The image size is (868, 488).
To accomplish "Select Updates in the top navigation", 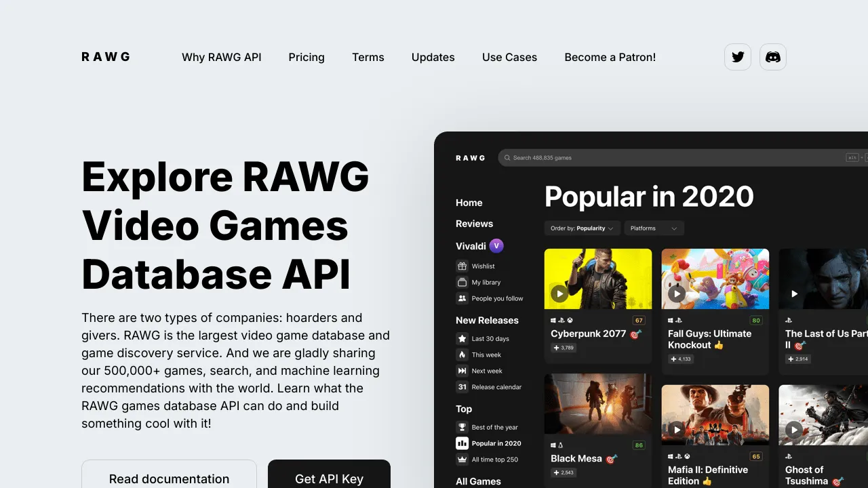I will [x=433, y=57].
